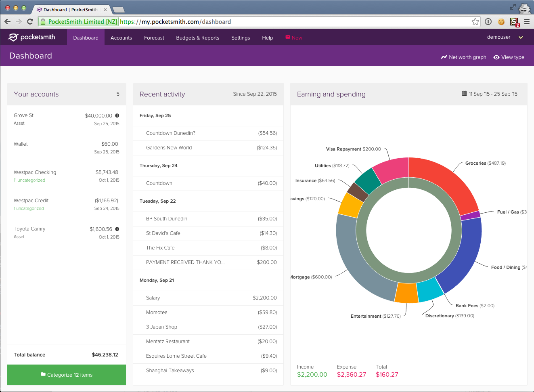
Task: Click the folder icon in Categorize button
Action: coord(43,374)
